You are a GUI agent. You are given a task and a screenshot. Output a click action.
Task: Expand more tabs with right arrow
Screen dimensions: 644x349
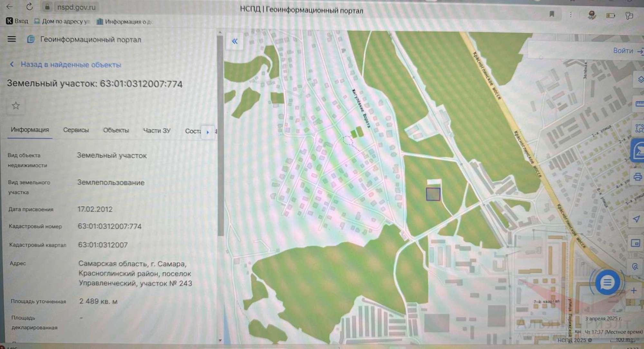pyautogui.click(x=208, y=132)
